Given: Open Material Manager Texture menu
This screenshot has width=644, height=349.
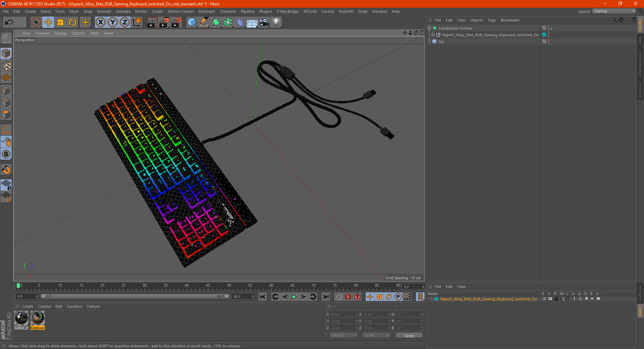Looking at the screenshot, I should click(93, 306).
